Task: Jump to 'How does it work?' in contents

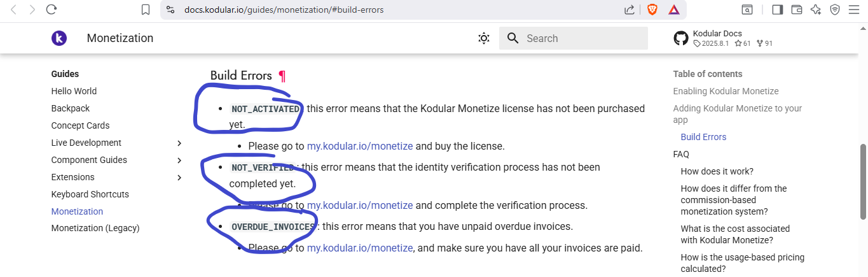Action: (717, 171)
